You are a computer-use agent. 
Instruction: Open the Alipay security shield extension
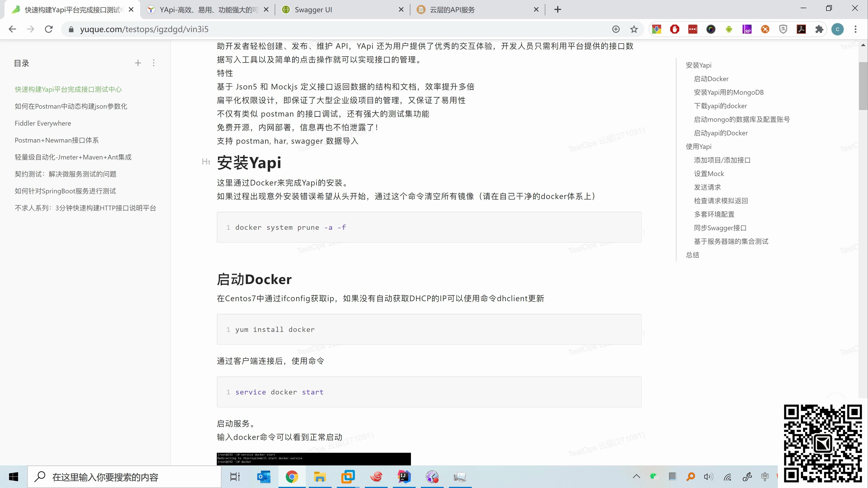click(x=783, y=29)
